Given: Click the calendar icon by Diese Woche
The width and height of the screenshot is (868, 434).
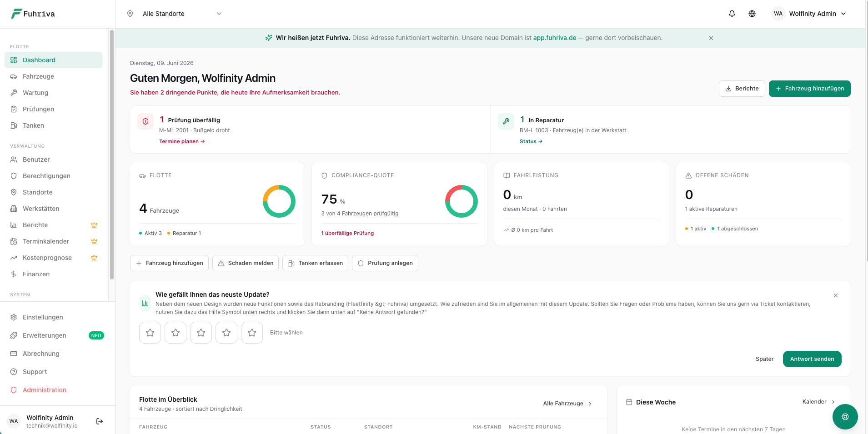Looking at the screenshot, I should [629, 402].
